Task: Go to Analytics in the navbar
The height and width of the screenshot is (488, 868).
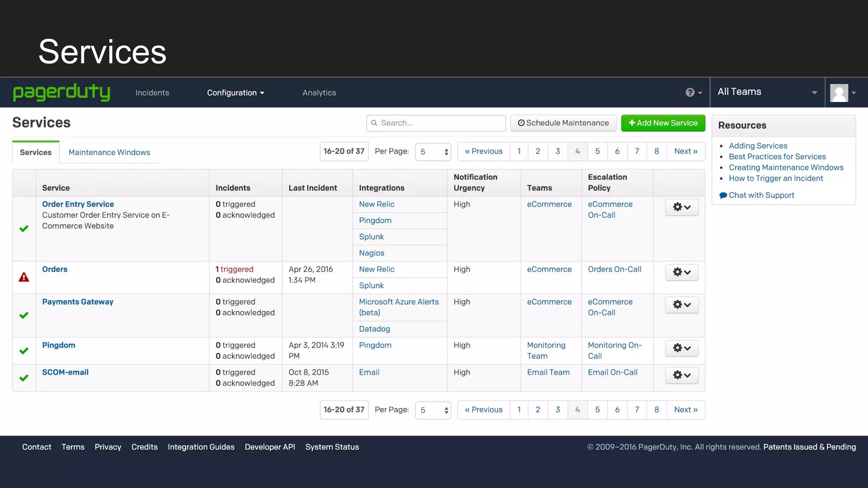Action: tap(319, 93)
